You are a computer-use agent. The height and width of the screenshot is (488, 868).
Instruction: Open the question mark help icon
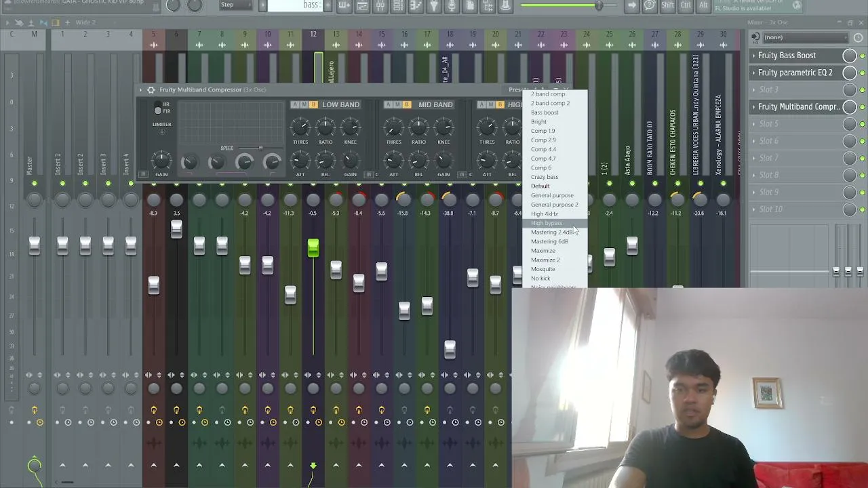point(650,5)
